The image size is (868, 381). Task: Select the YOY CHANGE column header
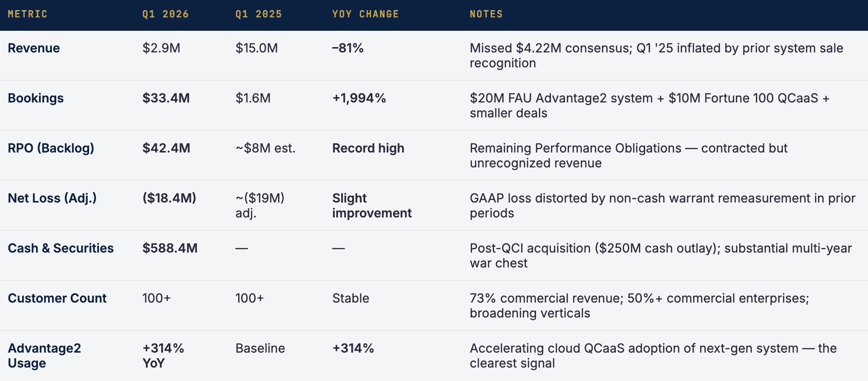pos(365,14)
